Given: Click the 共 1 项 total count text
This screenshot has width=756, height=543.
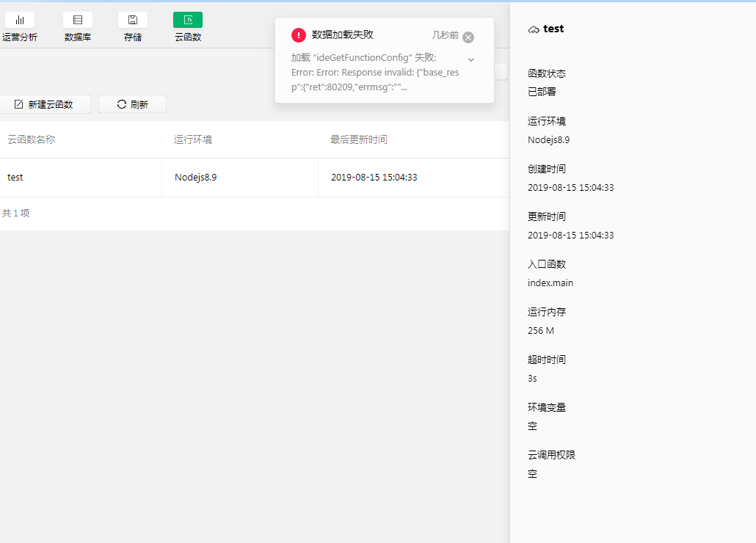Looking at the screenshot, I should pos(16,214).
